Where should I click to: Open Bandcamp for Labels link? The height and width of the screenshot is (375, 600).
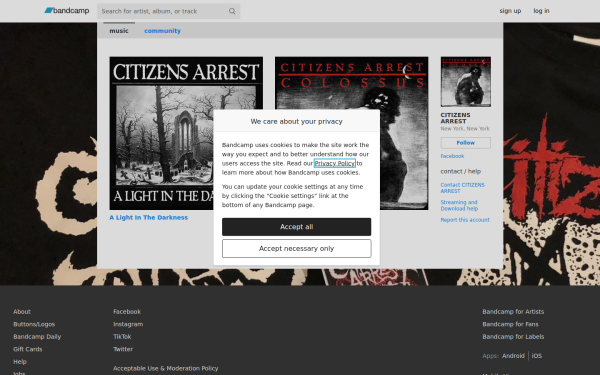coord(513,337)
